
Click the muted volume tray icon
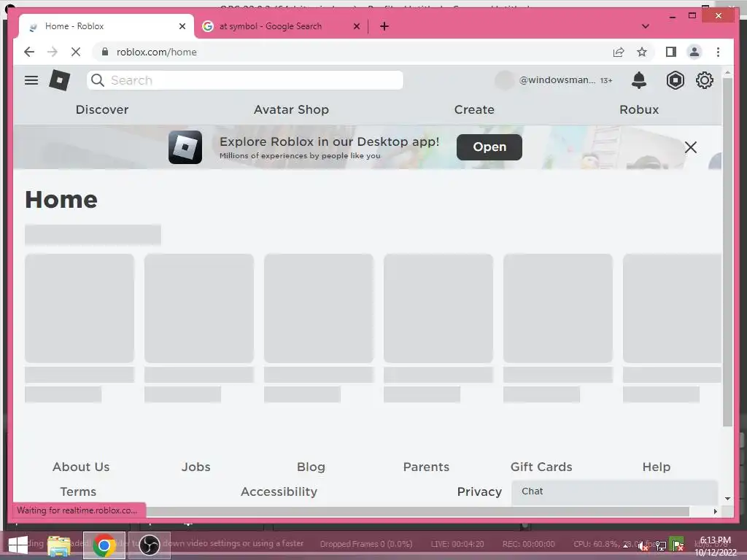click(x=643, y=545)
